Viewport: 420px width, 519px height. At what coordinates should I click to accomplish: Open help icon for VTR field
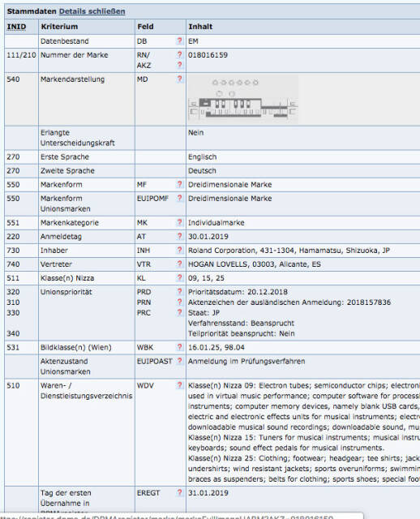tap(179, 264)
